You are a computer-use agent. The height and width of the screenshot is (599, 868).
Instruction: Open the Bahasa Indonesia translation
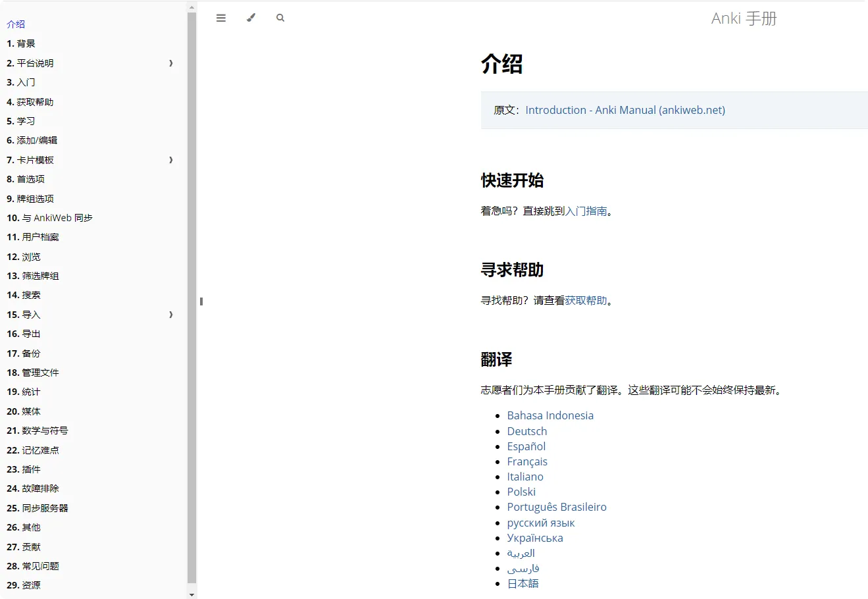(x=550, y=415)
